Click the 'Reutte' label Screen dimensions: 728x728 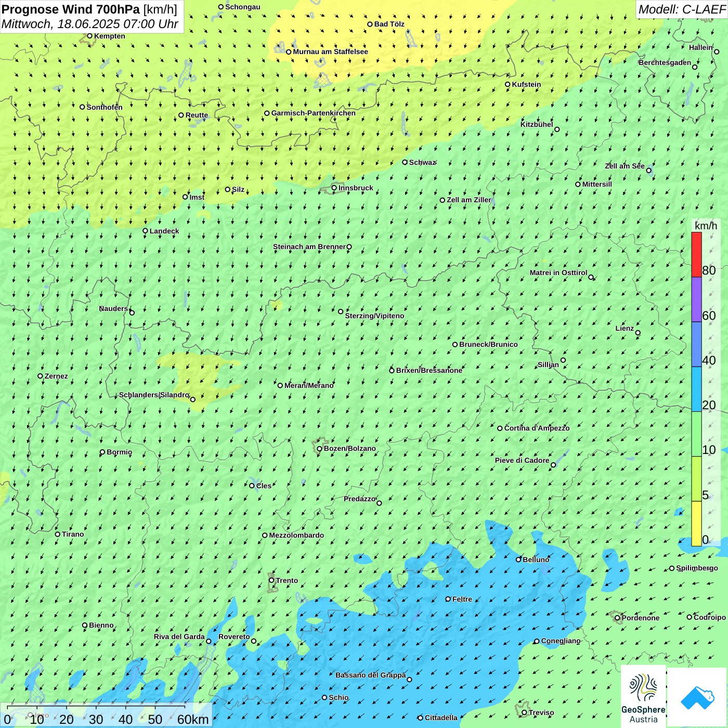pyautogui.click(x=197, y=115)
